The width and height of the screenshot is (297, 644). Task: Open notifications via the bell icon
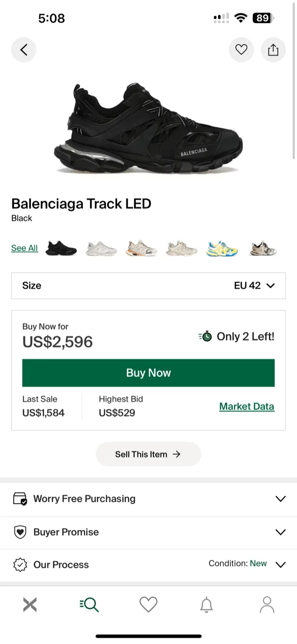pos(207,604)
